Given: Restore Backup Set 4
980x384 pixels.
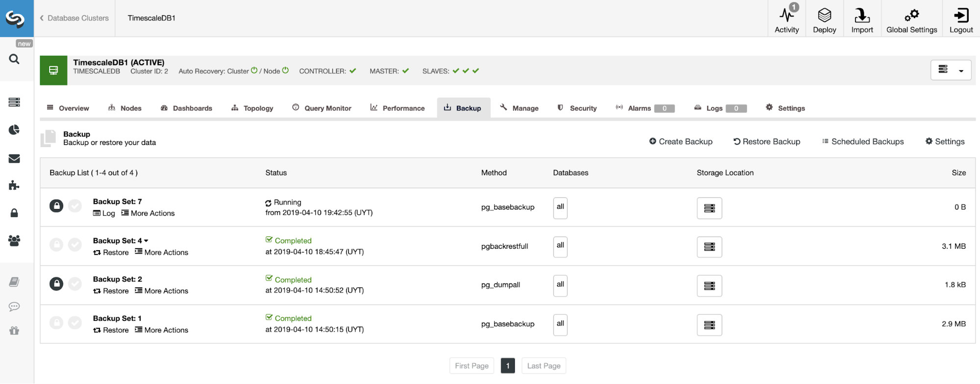Looking at the screenshot, I should 111,253.
